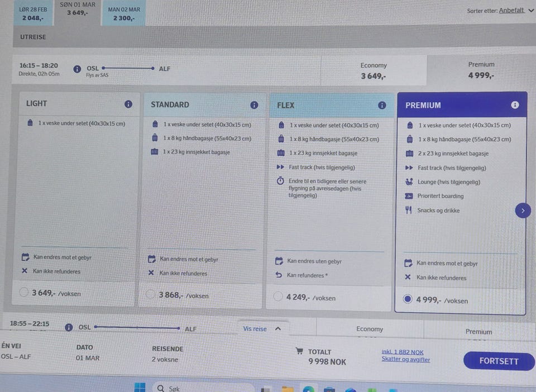Click calendar change icon in LIGHT card
536x392 pixels.
tap(25, 257)
